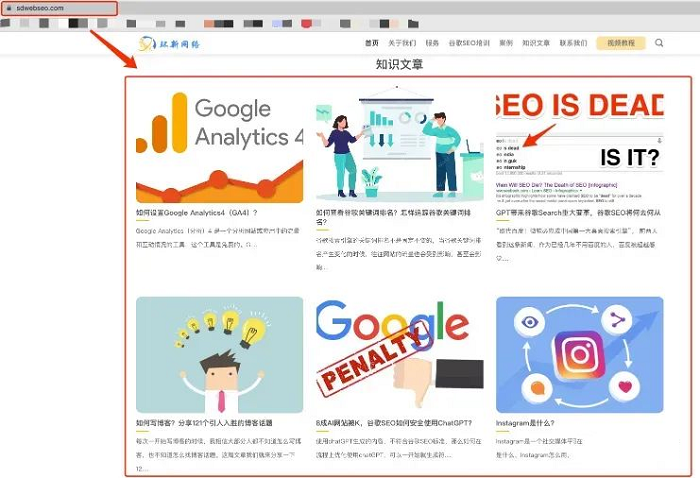Click the red bookmark icon in bookmarks bar
The height and width of the screenshot is (478, 700).
click(306, 24)
